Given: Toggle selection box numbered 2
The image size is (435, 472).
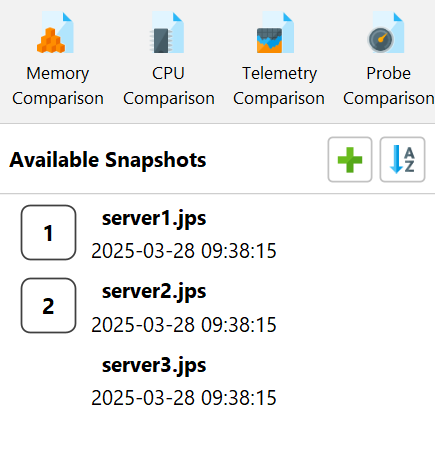Looking at the screenshot, I should tap(48, 306).
